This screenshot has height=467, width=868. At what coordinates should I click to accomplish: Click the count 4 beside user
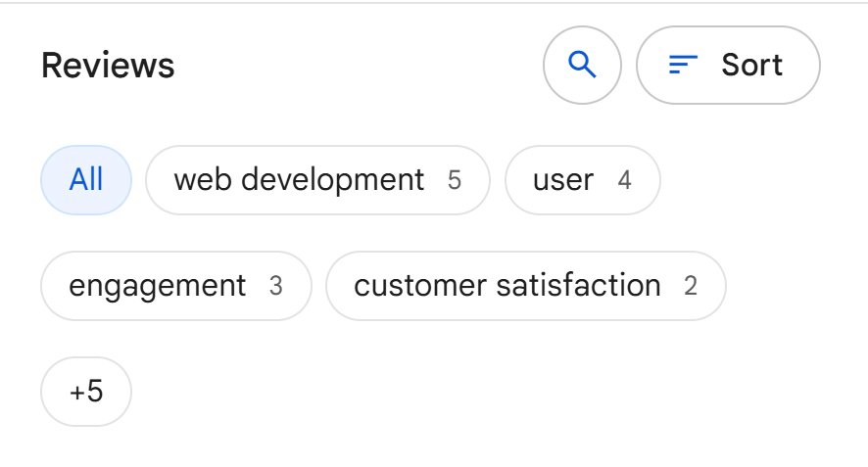pos(624,180)
